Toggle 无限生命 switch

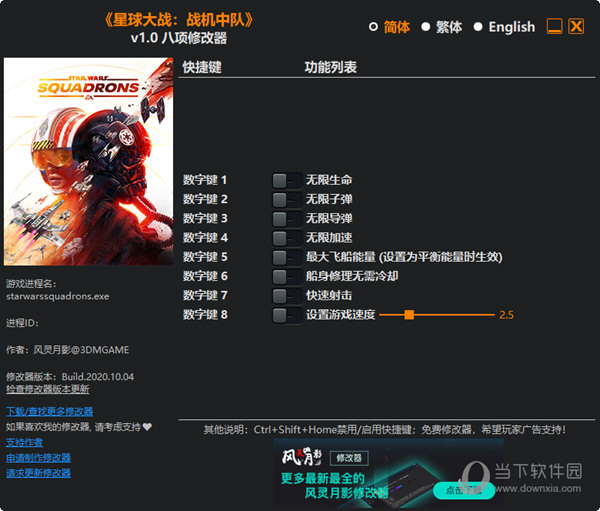click(x=287, y=180)
